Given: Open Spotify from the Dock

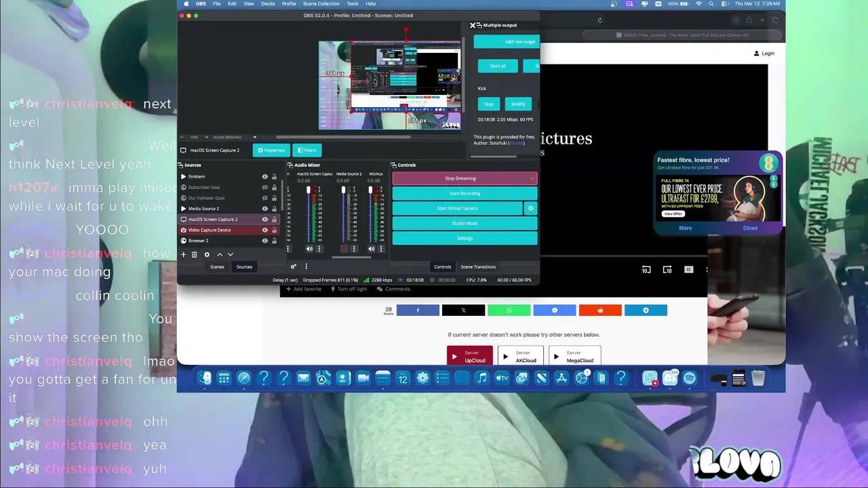Looking at the screenshot, I should 690,378.
